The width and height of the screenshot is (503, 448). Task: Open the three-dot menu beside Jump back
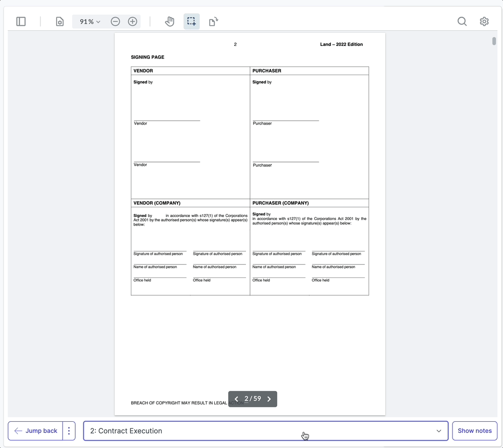coord(69,431)
